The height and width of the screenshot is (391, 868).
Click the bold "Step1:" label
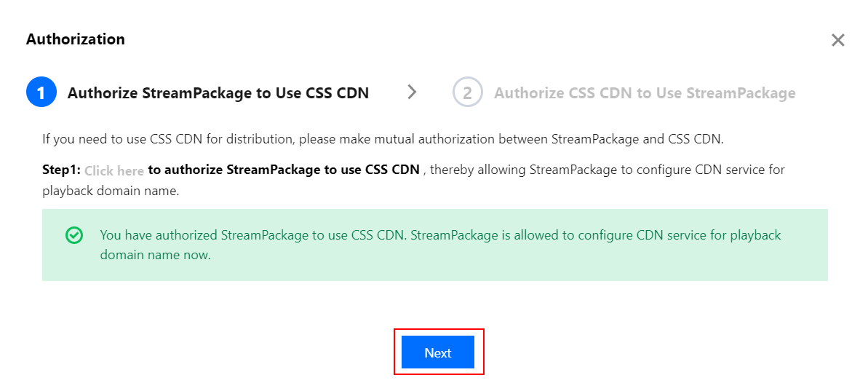click(61, 170)
